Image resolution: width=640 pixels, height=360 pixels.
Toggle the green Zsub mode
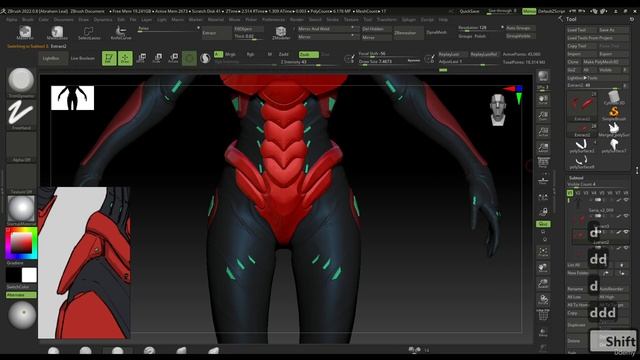(308, 54)
